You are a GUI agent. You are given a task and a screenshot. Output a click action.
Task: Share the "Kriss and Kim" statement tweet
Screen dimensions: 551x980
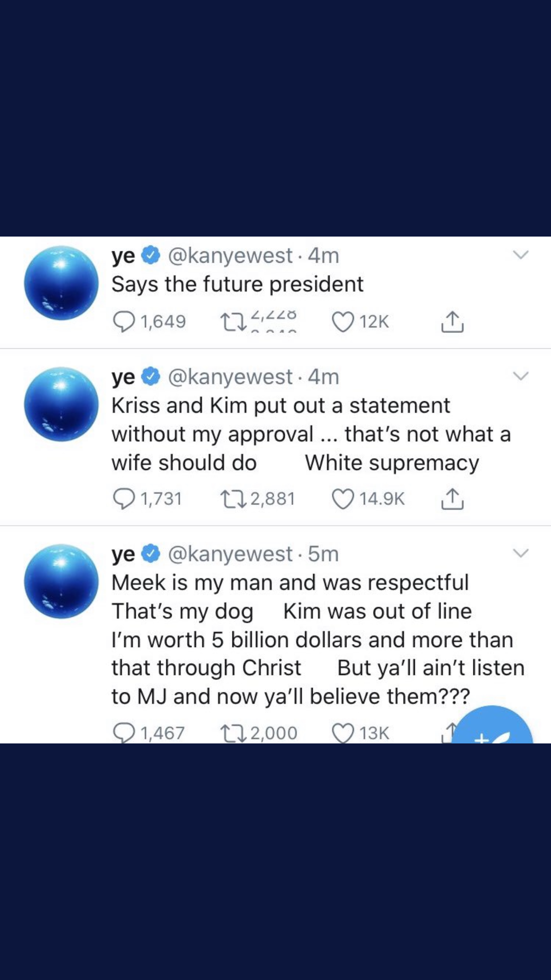pos(452,498)
